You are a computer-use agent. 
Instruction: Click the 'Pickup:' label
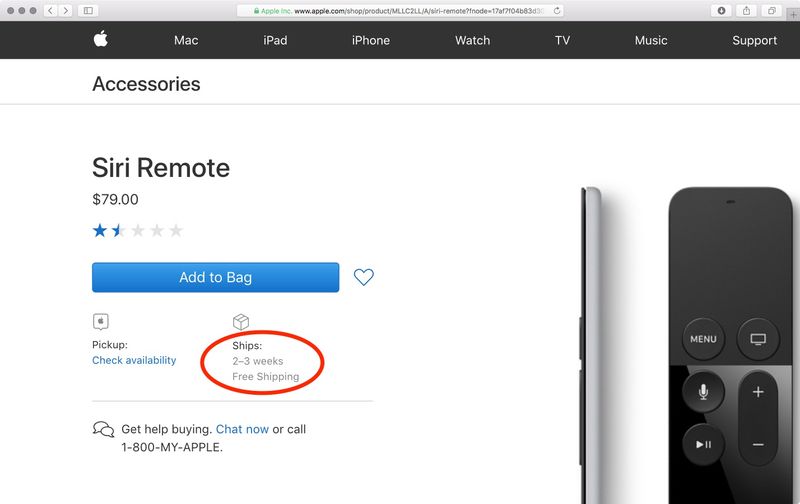pyautogui.click(x=110, y=344)
